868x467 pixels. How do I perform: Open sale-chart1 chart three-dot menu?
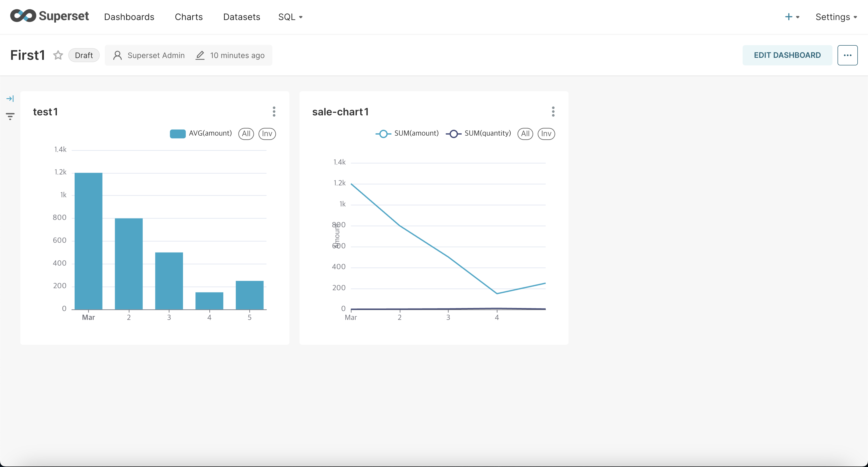click(x=553, y=112)
